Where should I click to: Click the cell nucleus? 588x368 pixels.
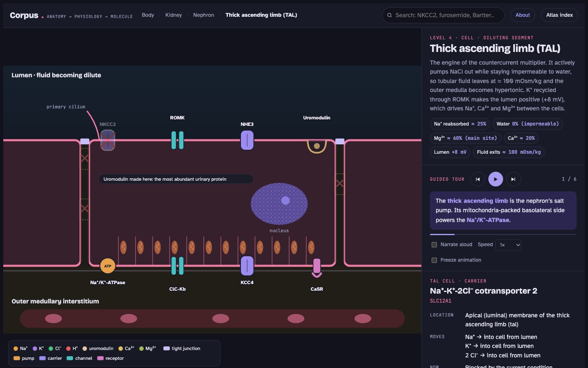tap(279, 204)
